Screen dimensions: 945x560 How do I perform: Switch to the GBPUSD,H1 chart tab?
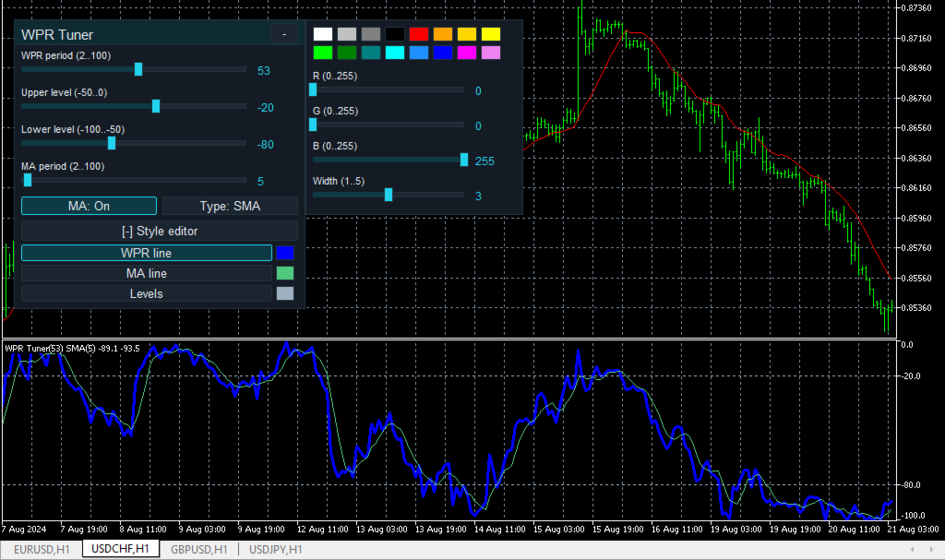[199, 549]
